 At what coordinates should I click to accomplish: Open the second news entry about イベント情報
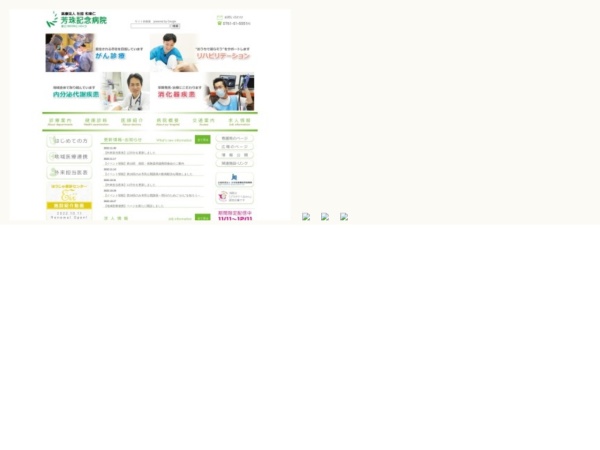(x=144, y=163)
